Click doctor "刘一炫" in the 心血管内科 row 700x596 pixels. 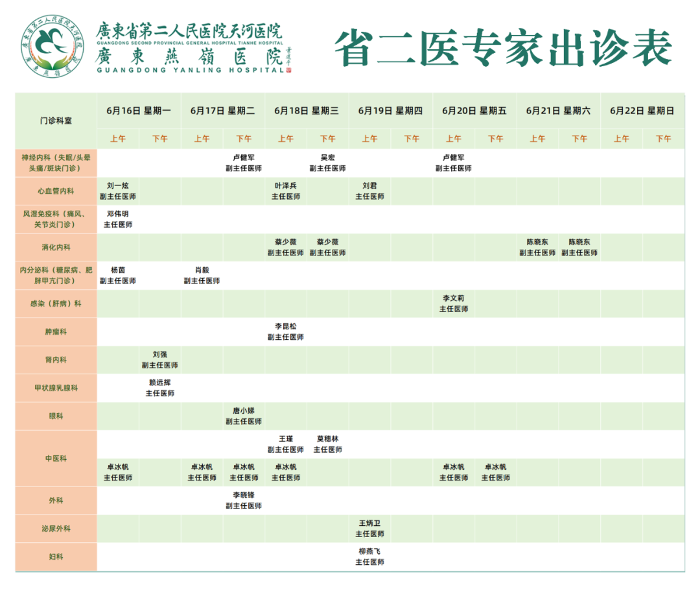tap(118, 186)
